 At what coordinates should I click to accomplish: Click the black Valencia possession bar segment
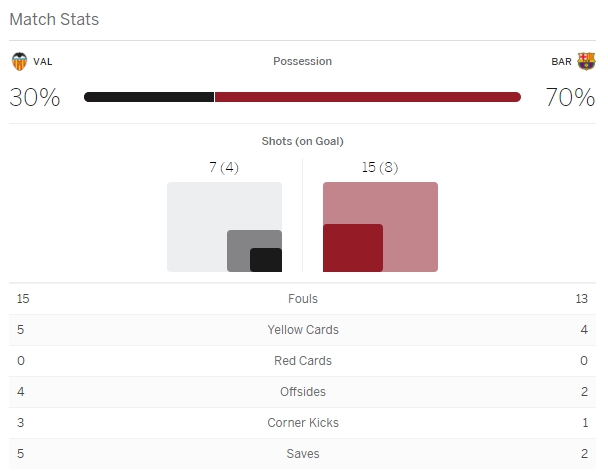coord(149,97)
